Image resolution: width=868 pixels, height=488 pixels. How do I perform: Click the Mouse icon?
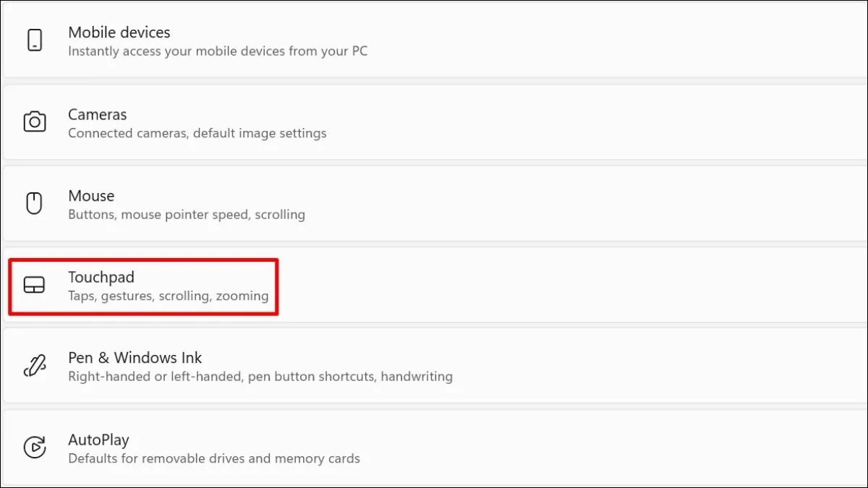pyautogui.click(x=34, y=204)
